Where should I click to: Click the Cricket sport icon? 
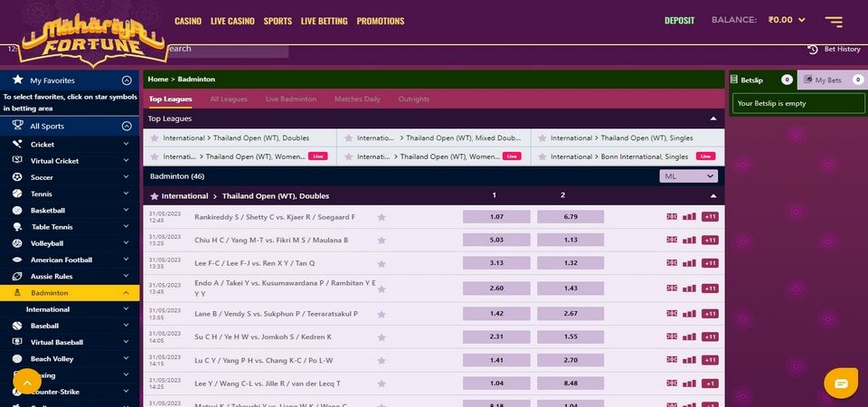[18, 144]
